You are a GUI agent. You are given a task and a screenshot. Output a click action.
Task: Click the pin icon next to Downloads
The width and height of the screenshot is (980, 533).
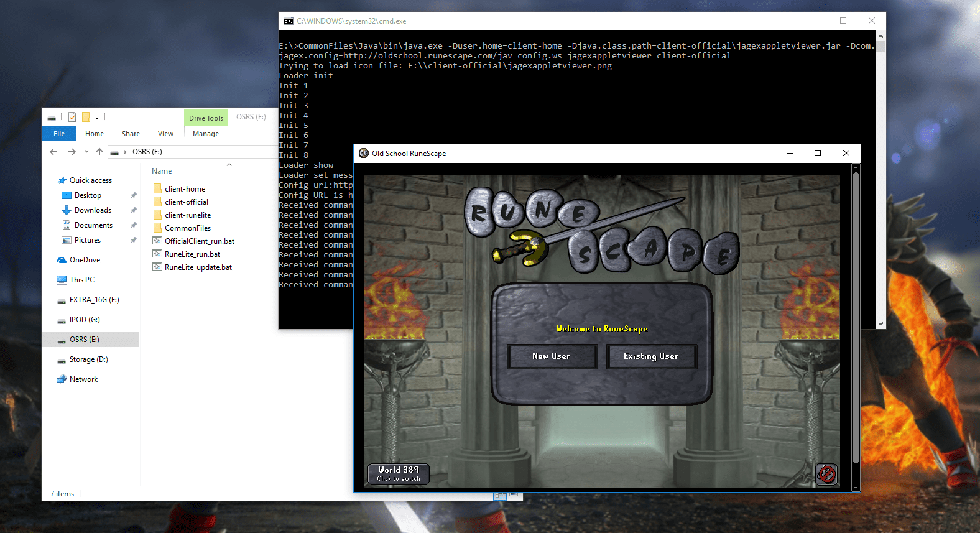133,210
